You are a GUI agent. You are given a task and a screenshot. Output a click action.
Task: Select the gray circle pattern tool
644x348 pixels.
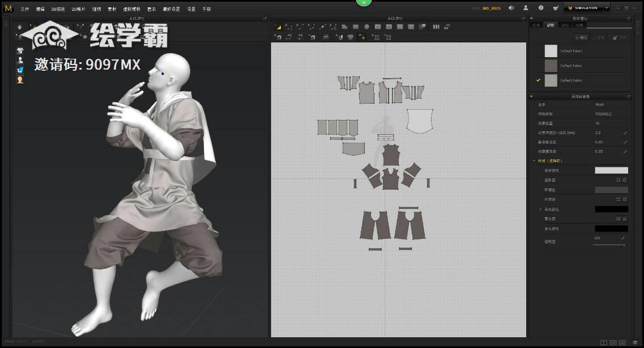(367, 27)
